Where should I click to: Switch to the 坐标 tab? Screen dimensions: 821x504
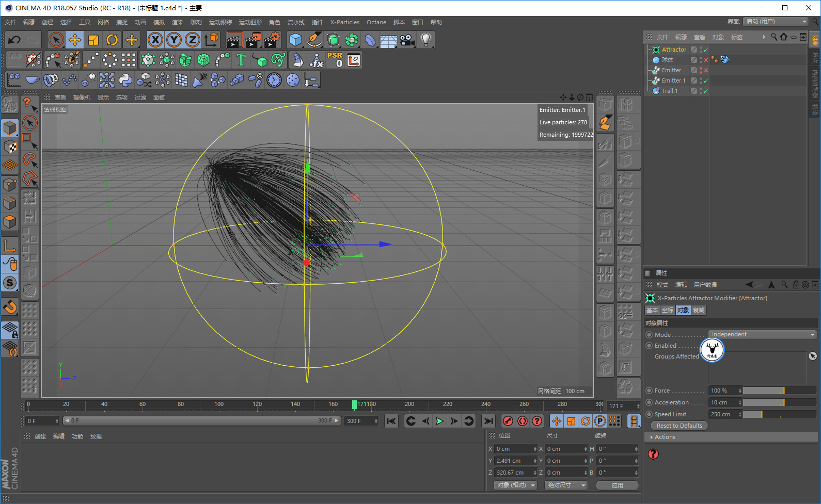[668, 310]
